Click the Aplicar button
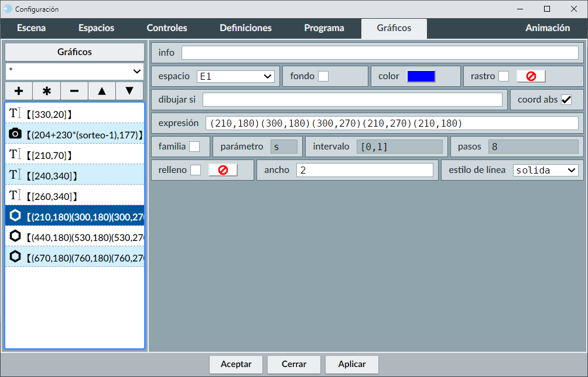This screenshot has width=588, height=377. coord(352,364)
